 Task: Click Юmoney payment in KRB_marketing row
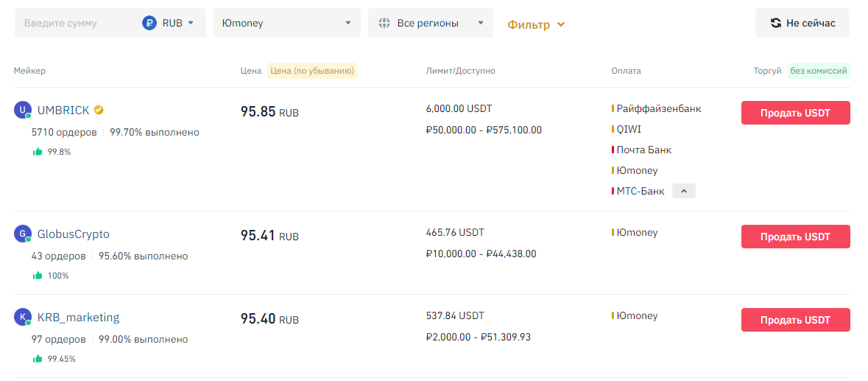click(x=637, y=315)
